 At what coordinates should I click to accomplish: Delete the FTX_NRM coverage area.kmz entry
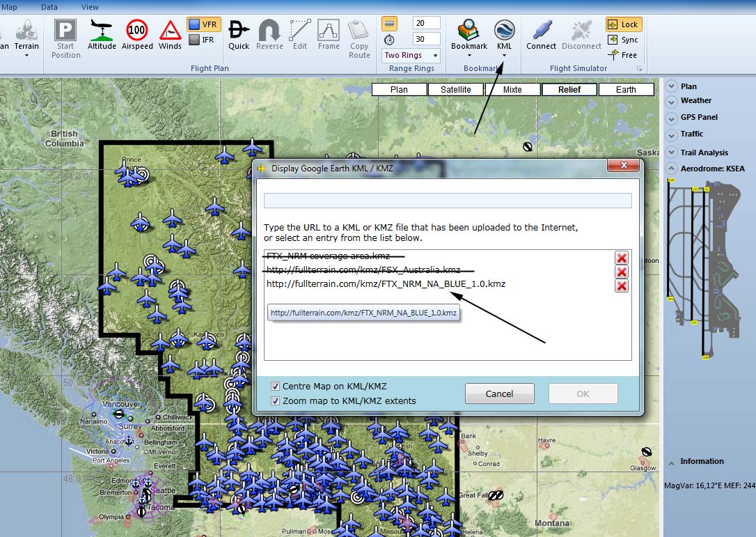coord(622,258)
